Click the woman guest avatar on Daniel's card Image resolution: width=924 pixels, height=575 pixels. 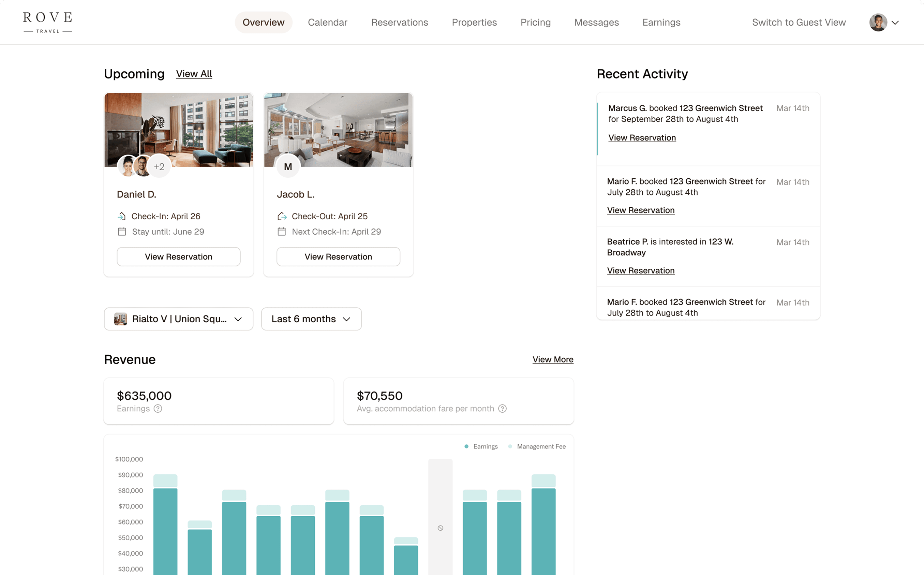pyautogui.click(x=127, y=166)
